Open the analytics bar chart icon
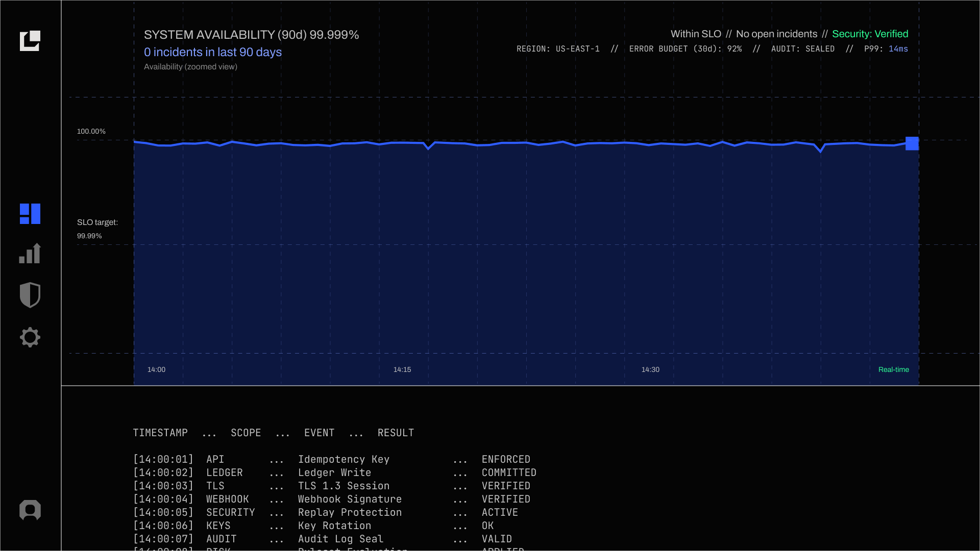Image resolution: width=980 pixels, height=551 pixels. [x=30, y=254]
